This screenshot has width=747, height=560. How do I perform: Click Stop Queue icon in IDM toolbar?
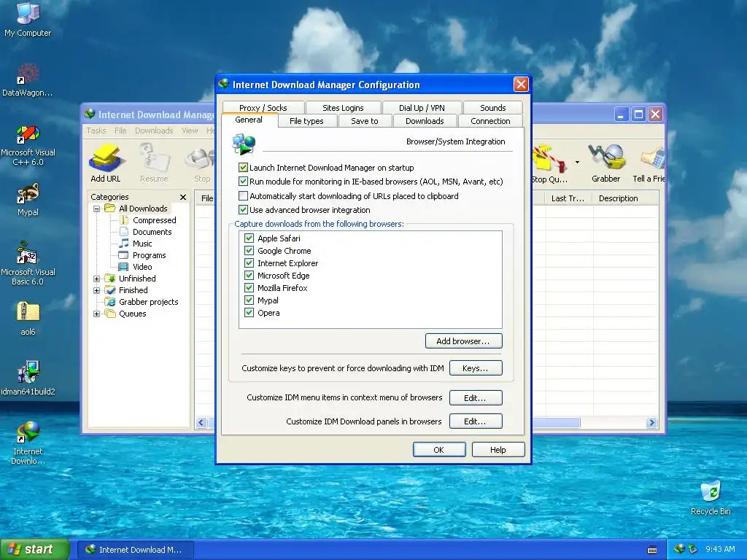tap(549, 164)
